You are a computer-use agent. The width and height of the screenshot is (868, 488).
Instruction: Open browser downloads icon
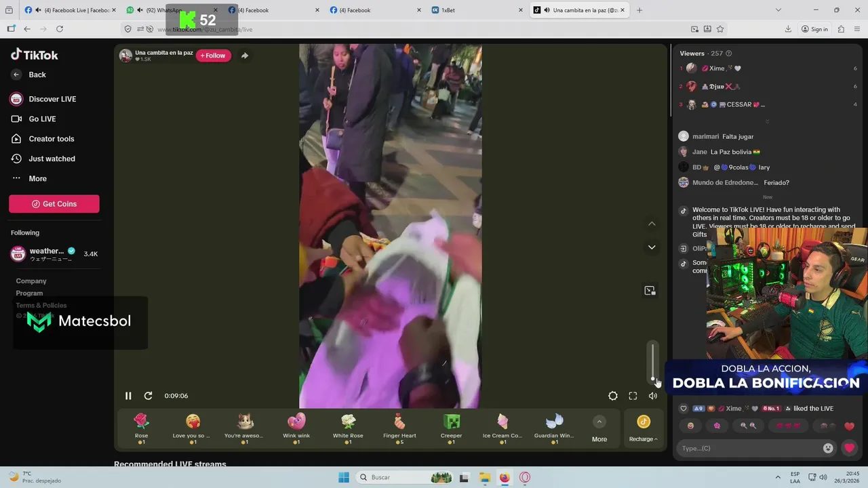pos(788,29)
